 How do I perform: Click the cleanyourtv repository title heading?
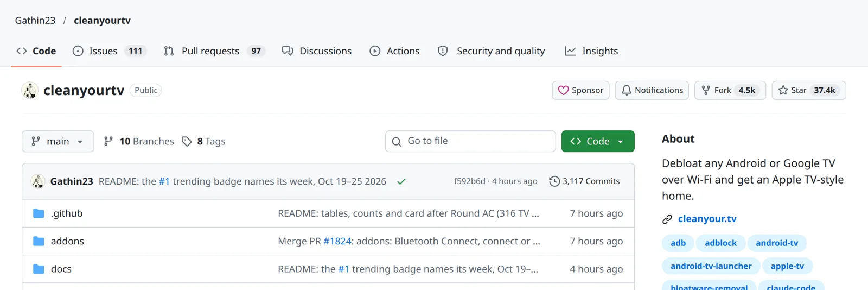tap(84, 90)
